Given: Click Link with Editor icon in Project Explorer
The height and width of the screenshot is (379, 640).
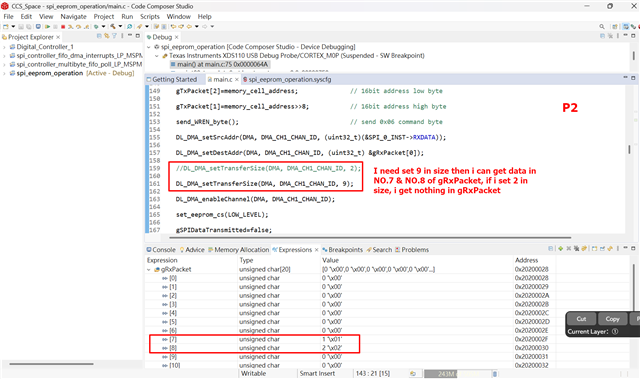Looking at the screenshot, I should 107,36.
